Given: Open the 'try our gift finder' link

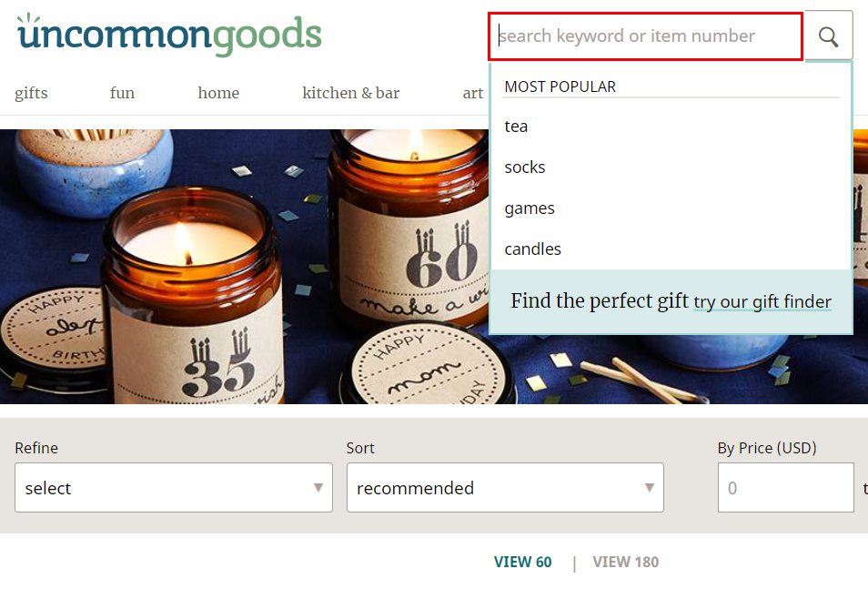Looking at the screenshot, I should pos(762,302).
